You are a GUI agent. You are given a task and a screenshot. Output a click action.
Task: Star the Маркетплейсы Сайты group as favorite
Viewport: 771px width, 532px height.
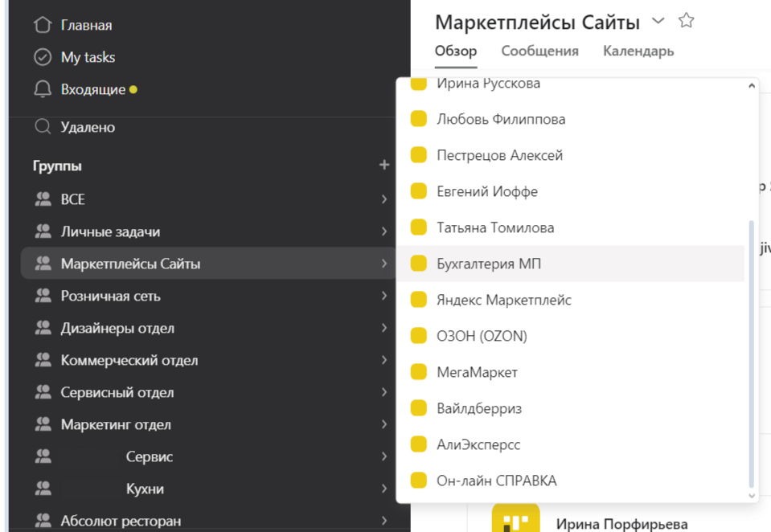coord(686,21)
